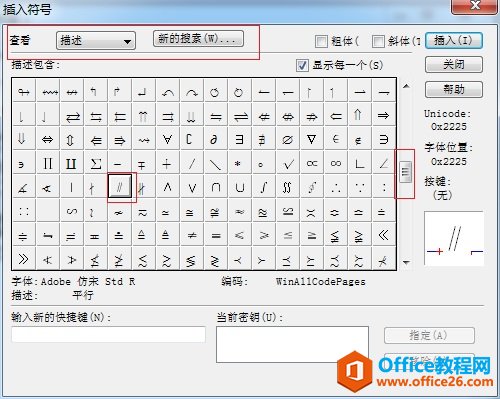Select the summation symbol ∑
Image resolution: width=500 pixels, height=399 pixels.
[96, 163]
